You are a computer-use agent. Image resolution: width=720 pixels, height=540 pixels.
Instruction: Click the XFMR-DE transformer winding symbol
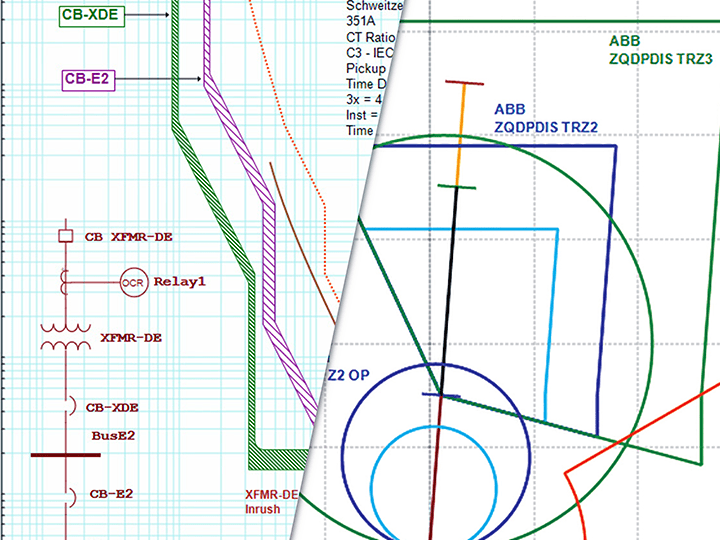[x=67, y=337]
